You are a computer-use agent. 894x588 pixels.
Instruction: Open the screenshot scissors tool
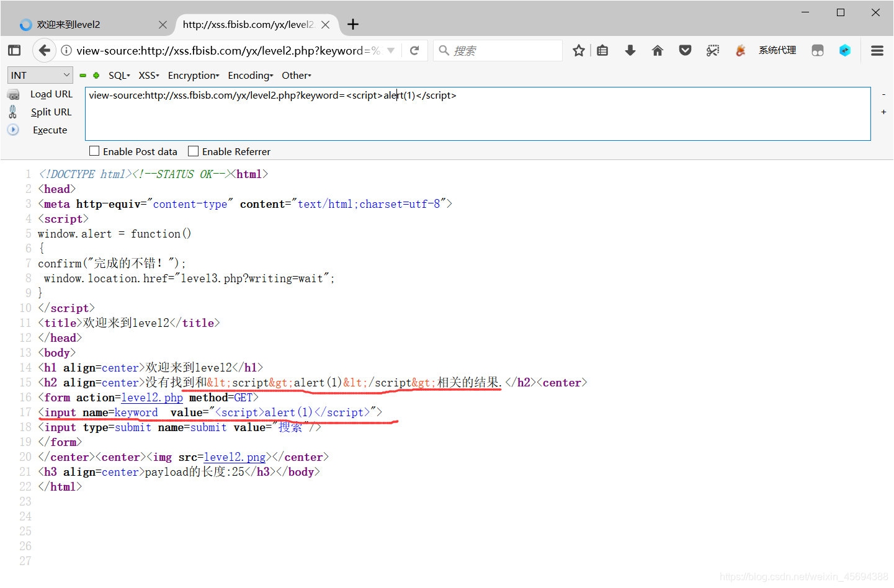(x=713, y=50)
